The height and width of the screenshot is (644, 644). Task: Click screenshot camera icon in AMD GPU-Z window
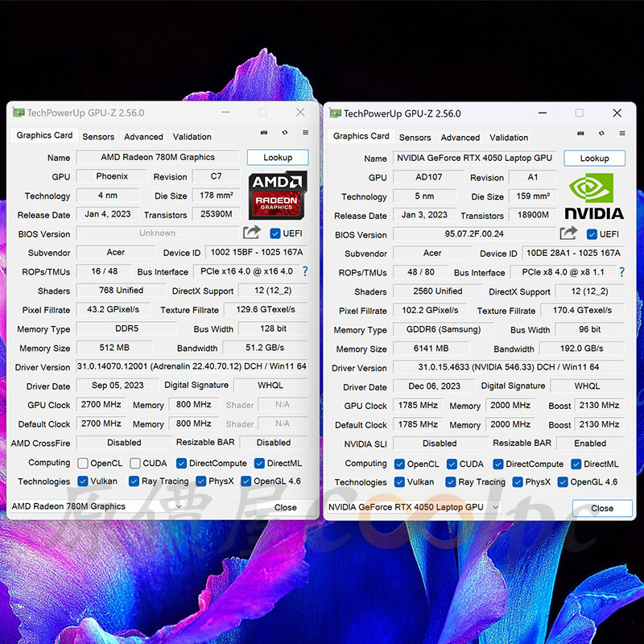[x=264, y=132]
